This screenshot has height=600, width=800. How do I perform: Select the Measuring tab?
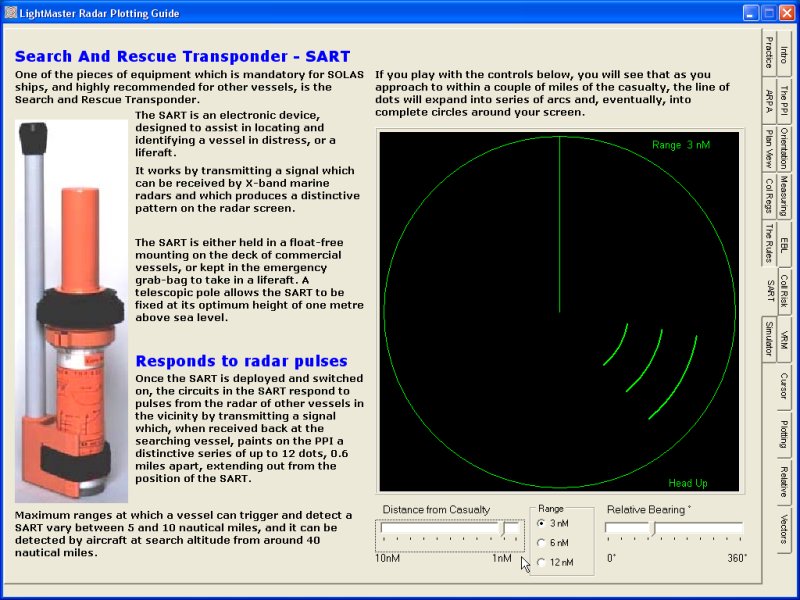786,195
